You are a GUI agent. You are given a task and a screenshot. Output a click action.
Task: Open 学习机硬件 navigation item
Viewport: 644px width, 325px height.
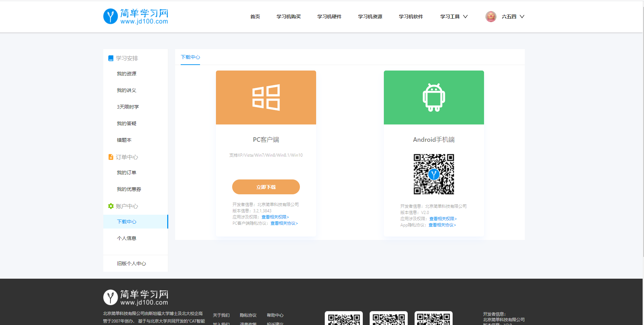tap(329, 17)
